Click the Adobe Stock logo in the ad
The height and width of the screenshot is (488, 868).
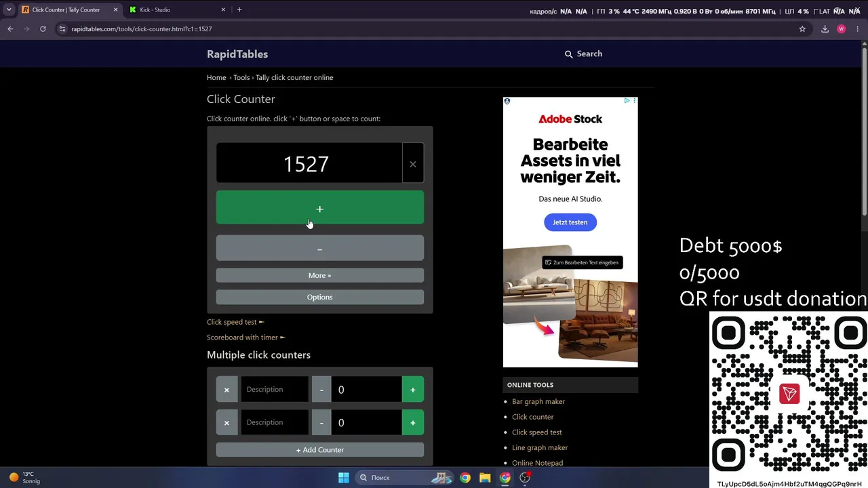(570, 119)
